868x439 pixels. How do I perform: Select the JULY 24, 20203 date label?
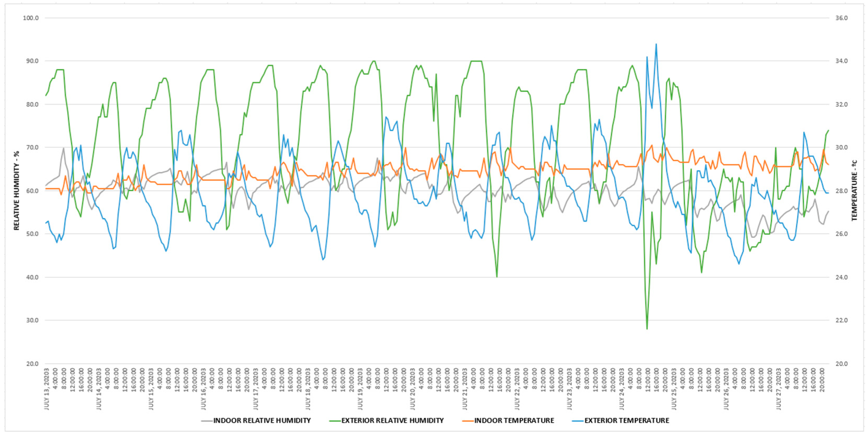[x=622, y=389]
